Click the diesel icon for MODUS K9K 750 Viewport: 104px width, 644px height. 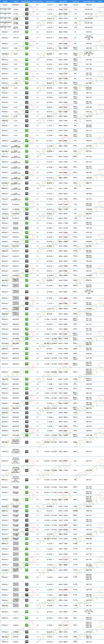tap(27, 584)
